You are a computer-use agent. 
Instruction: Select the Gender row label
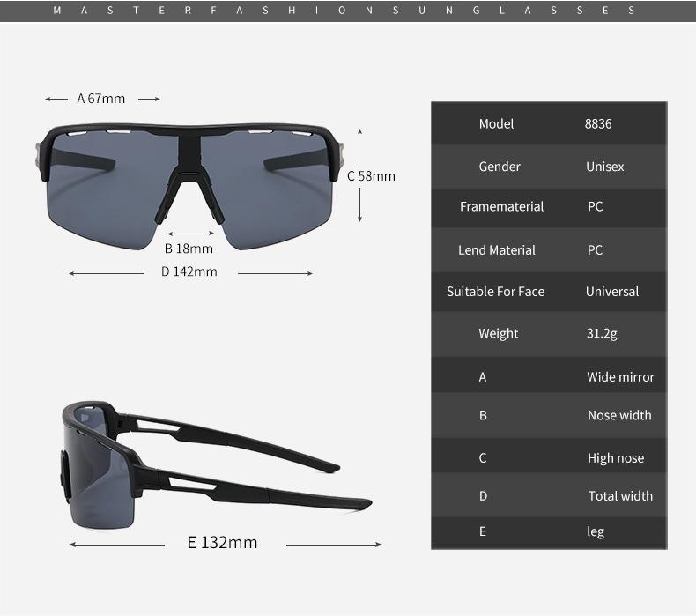tap(500, 167)
